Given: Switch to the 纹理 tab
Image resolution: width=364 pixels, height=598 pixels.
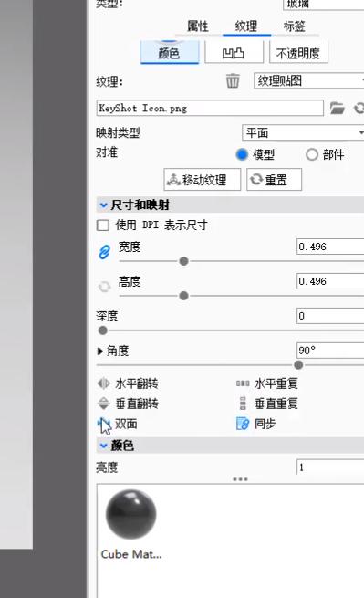Looking at the screenshot, I should (x=246, y=26).
